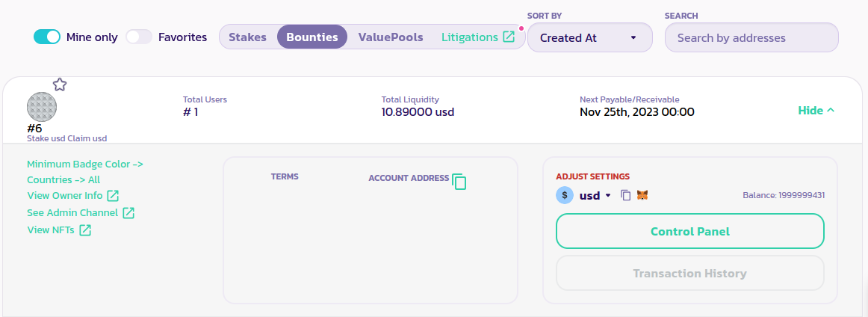Open the Litigations external tab
This screenshot has height=317, width=868.
coord(477,37)
